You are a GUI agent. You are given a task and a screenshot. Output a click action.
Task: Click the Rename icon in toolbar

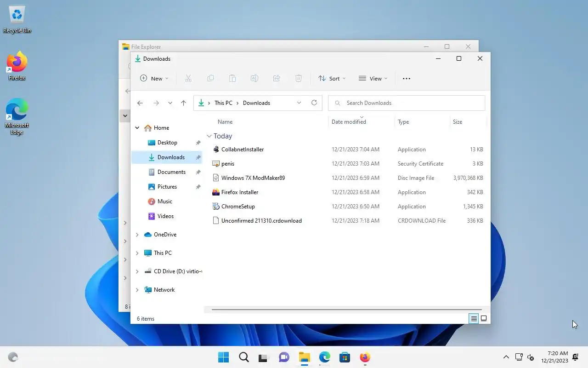pyautogui.click(x=254, y=79)
